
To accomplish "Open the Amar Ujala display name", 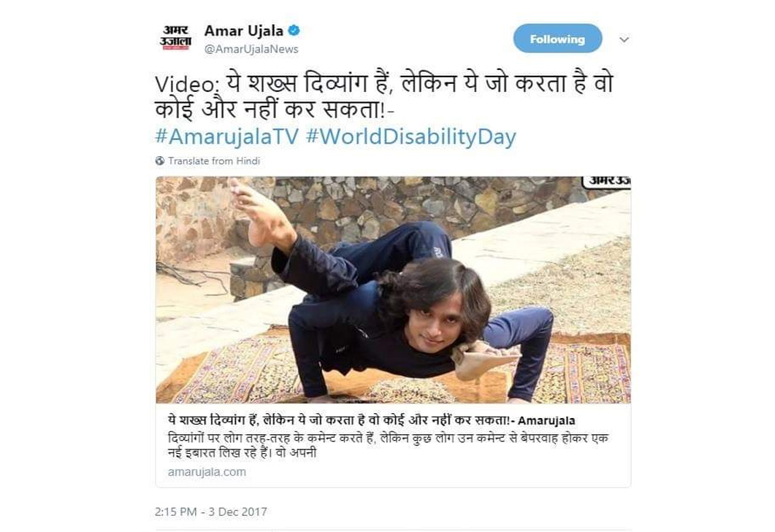I will tap(244, 31).
